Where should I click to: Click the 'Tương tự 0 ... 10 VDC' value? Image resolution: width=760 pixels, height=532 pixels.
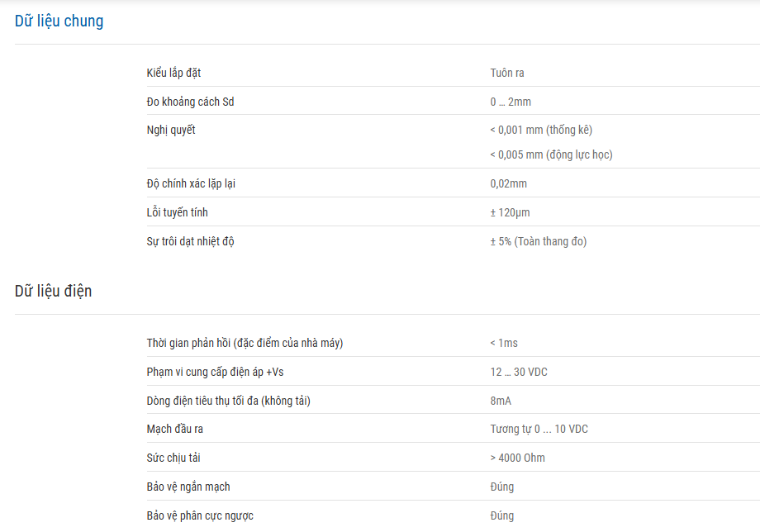539,430
